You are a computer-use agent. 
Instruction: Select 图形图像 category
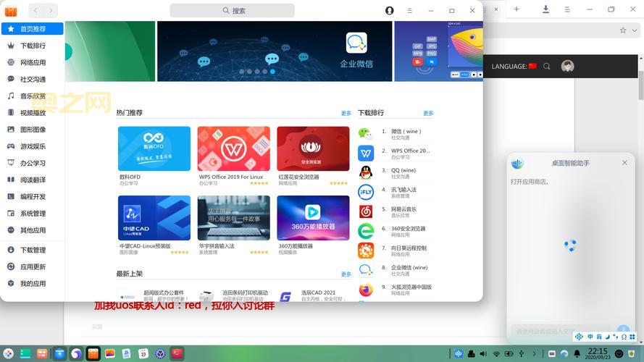click(33, 130)
